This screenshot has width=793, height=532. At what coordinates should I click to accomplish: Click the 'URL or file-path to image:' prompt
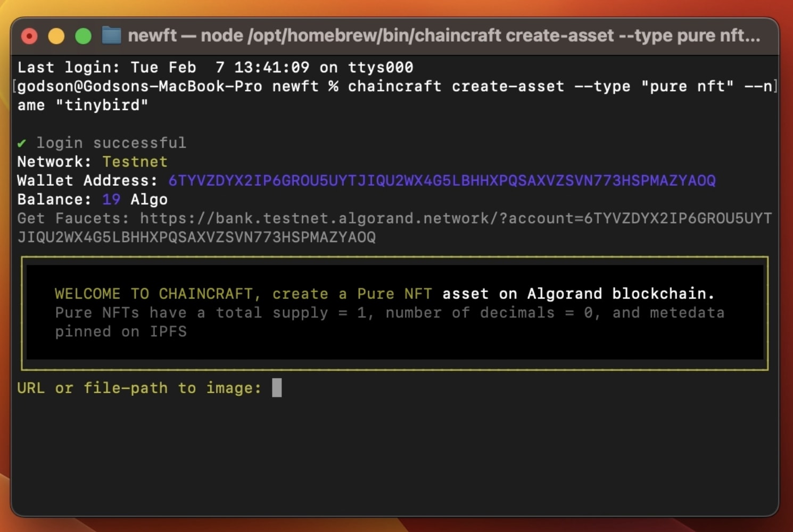click(x=139, y=388)
